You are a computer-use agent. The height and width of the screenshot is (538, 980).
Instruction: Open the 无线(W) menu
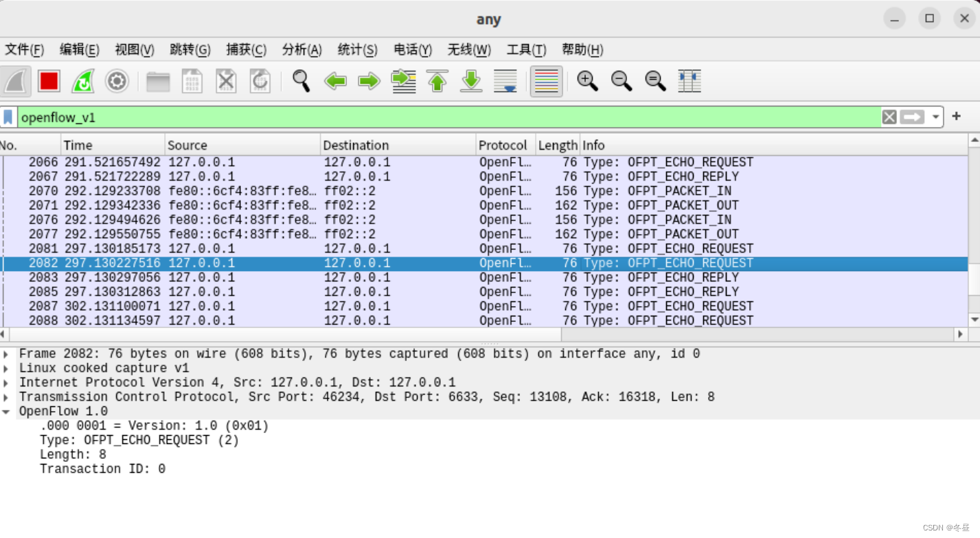point(469,49)
